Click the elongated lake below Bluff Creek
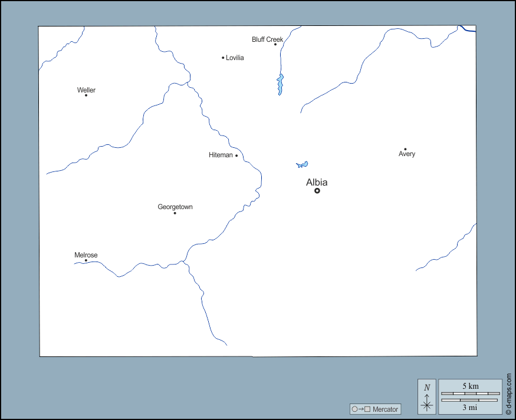Viewport: 516px width, 420px height. point(280,84)
